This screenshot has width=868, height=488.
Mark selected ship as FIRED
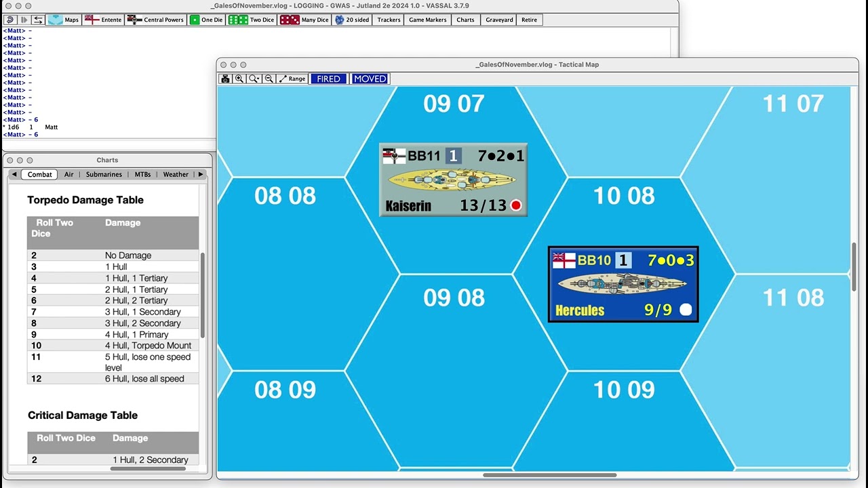pyautogui.click(x=329, y=79)
